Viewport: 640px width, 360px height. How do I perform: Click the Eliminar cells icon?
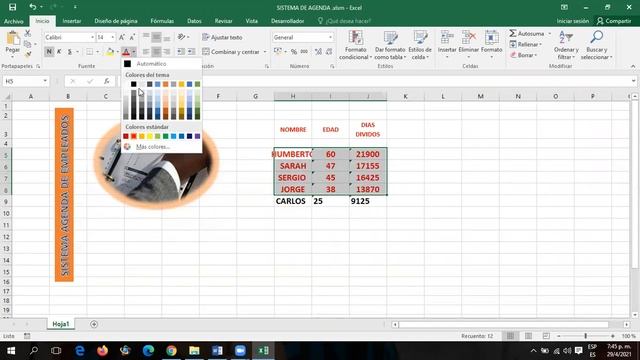point(469,38)
